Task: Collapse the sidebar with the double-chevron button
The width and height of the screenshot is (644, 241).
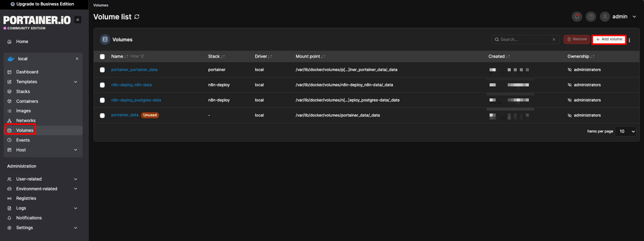Action: 78,20
